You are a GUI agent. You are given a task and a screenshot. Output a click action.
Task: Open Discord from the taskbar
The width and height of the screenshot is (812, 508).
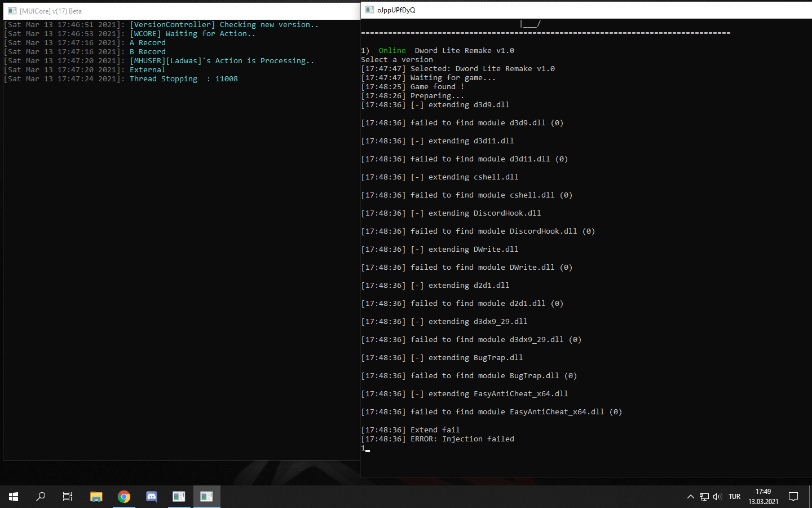152,497
